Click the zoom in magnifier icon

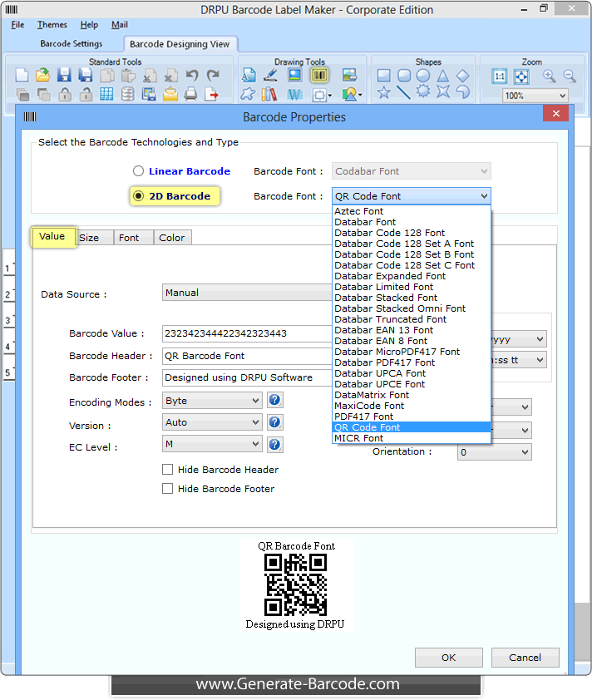pyautogui.click(x=549, y=76)
